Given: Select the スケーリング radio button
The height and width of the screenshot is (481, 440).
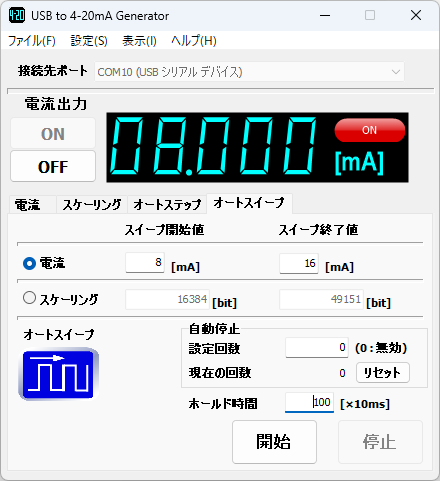Looking at the screenshot, I should tap(29, 298).
